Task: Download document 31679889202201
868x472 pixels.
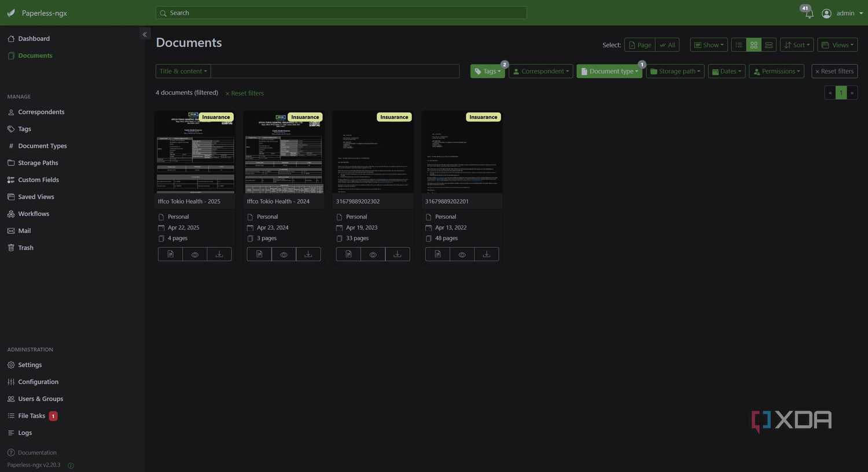Action: tap(487, 254)
